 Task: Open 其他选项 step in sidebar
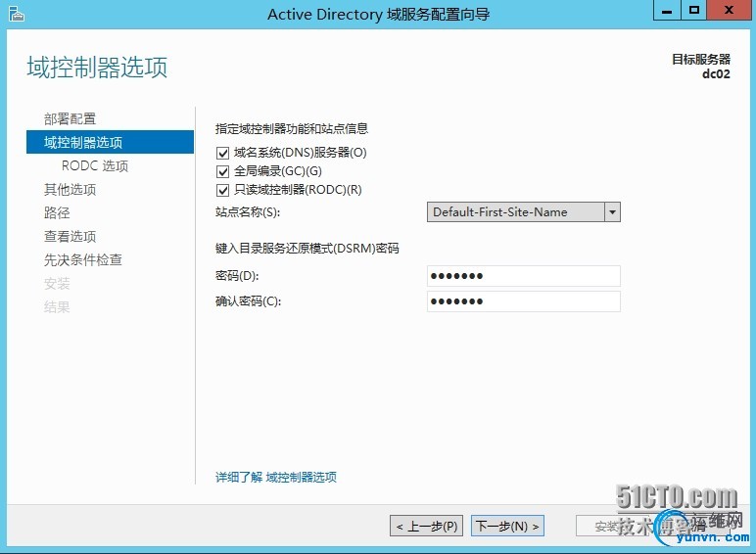coord(70,189)
